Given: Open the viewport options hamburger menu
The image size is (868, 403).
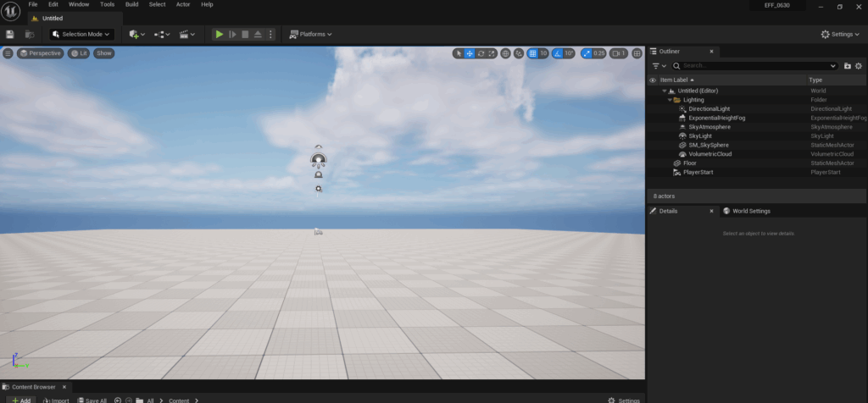Looking at the screenshot, I should click(8, 53).
